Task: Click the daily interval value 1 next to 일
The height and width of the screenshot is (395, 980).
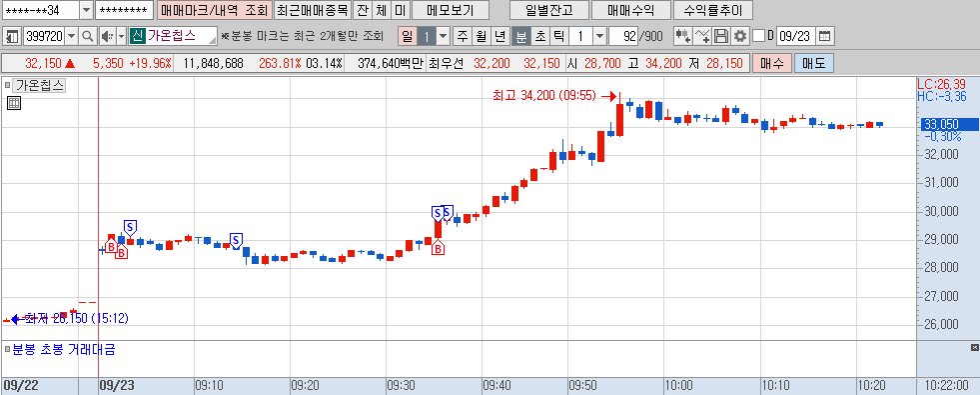Action: tap(428, 36)
